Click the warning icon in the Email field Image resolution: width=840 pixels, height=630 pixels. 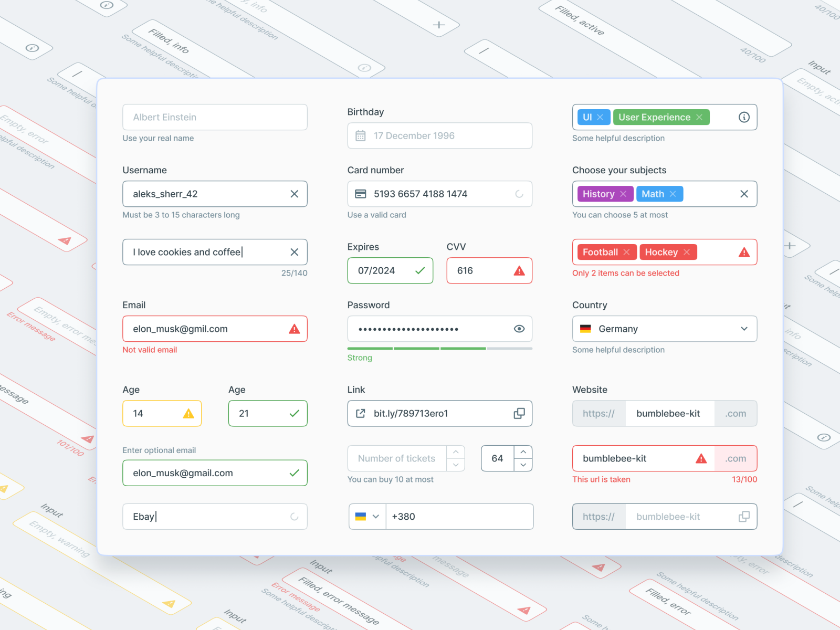[294, 329]
